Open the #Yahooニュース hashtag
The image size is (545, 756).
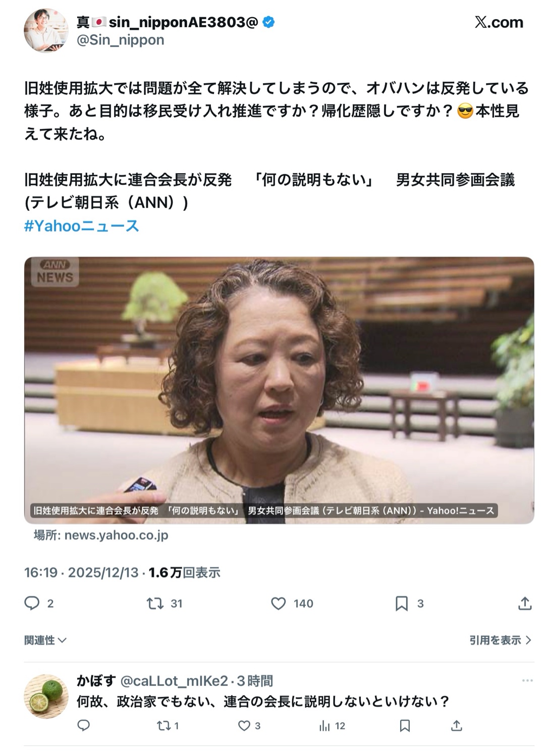[82, 226]
